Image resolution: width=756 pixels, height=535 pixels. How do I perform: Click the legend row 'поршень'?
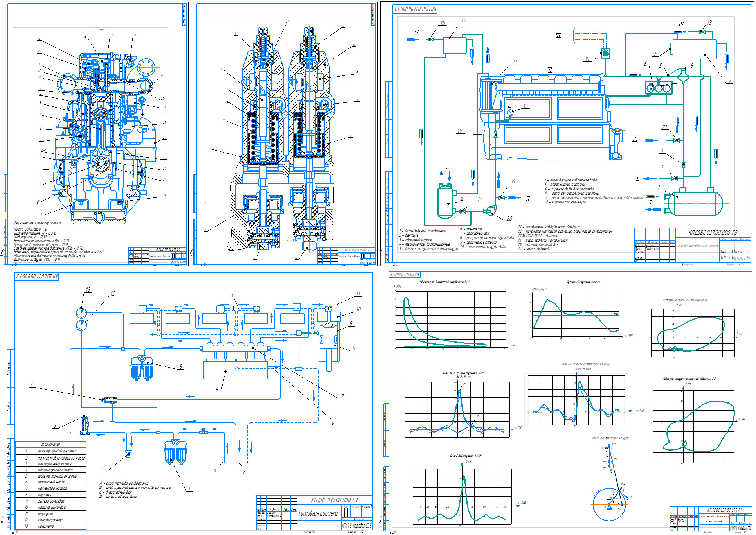point(50,495)
